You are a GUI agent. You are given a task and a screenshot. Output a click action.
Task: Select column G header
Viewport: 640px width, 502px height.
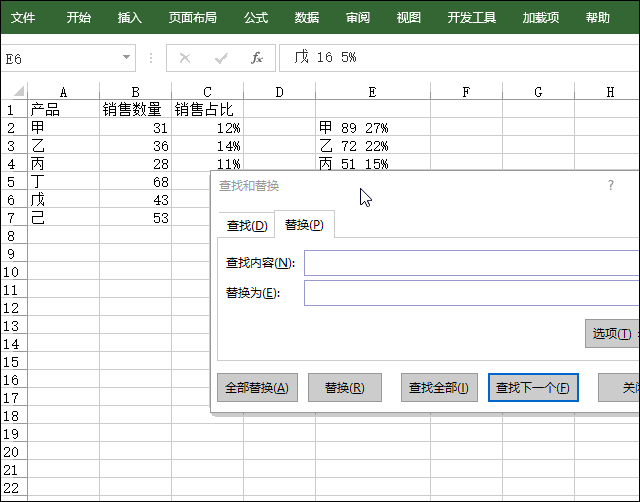click(x=538, y=92)
